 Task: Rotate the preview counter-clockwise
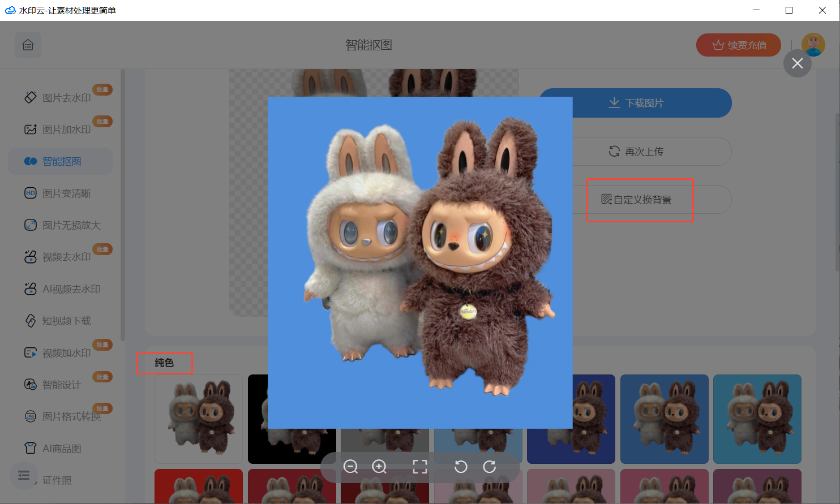coord(461,467)
